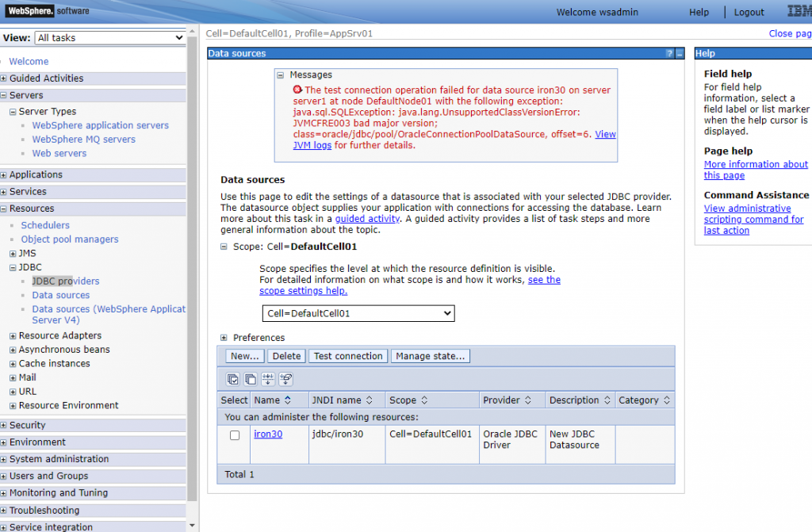812x532 pixels.
Task: Expand the Preferences section
Action: pos(224,338)
